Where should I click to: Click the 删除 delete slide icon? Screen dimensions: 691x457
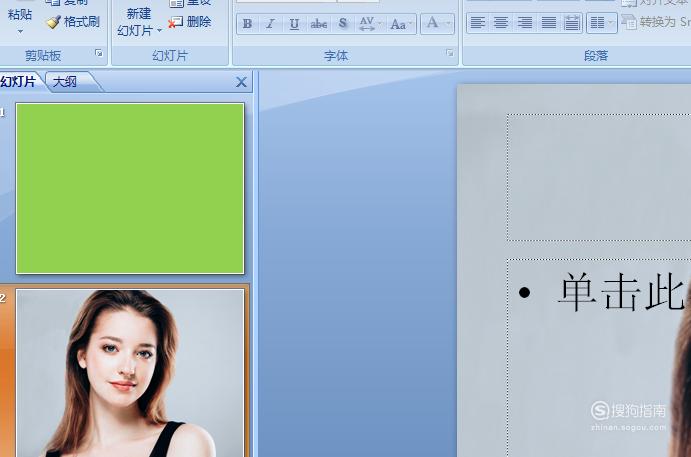175,22
